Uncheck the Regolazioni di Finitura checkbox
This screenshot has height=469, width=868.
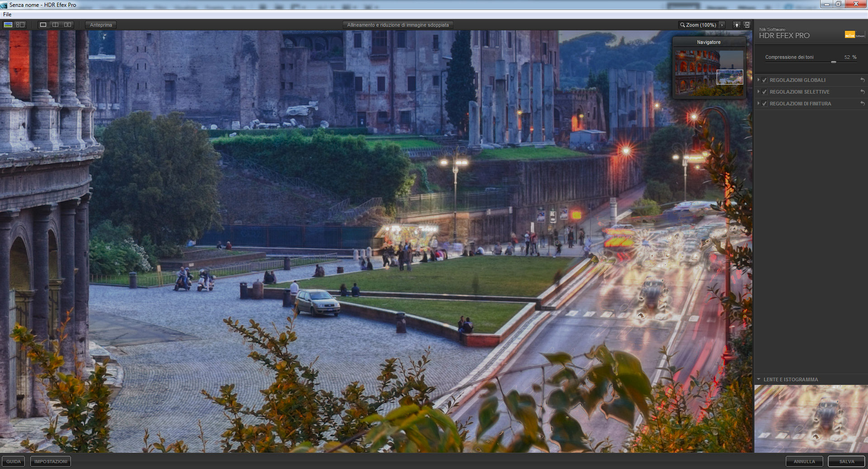click(x=764, y=104)
